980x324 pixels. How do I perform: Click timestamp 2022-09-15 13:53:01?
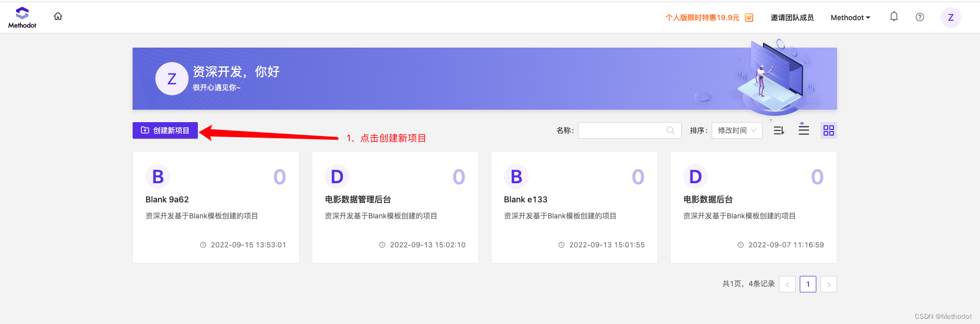pyautogui.click(x=249, y=245)
